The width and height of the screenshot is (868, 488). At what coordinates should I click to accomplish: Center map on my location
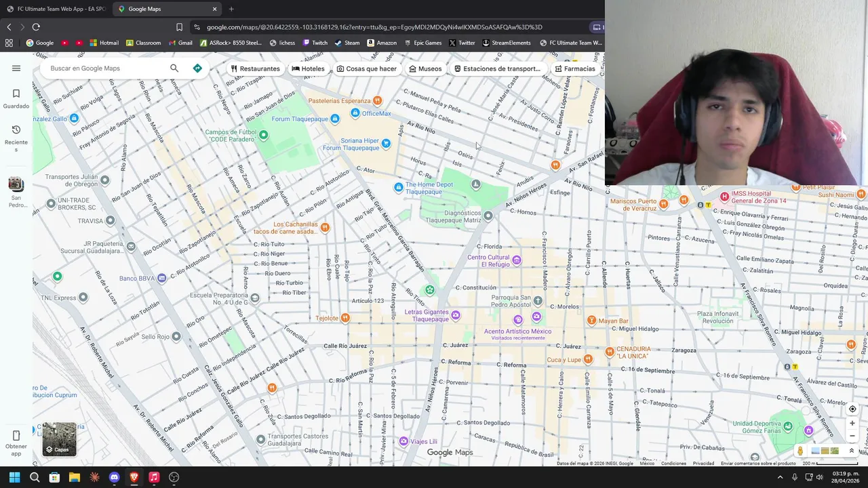pyautogui.click(x=852, y=409)
